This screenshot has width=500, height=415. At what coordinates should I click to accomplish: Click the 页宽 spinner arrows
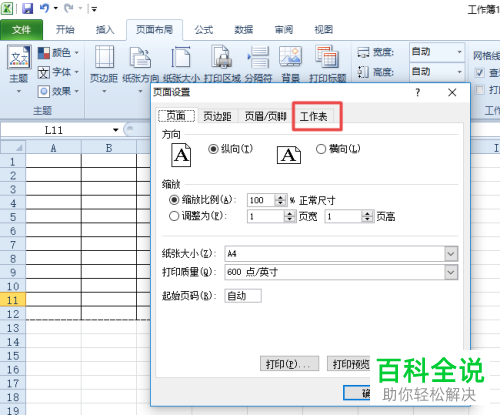(x=290, y=216)
